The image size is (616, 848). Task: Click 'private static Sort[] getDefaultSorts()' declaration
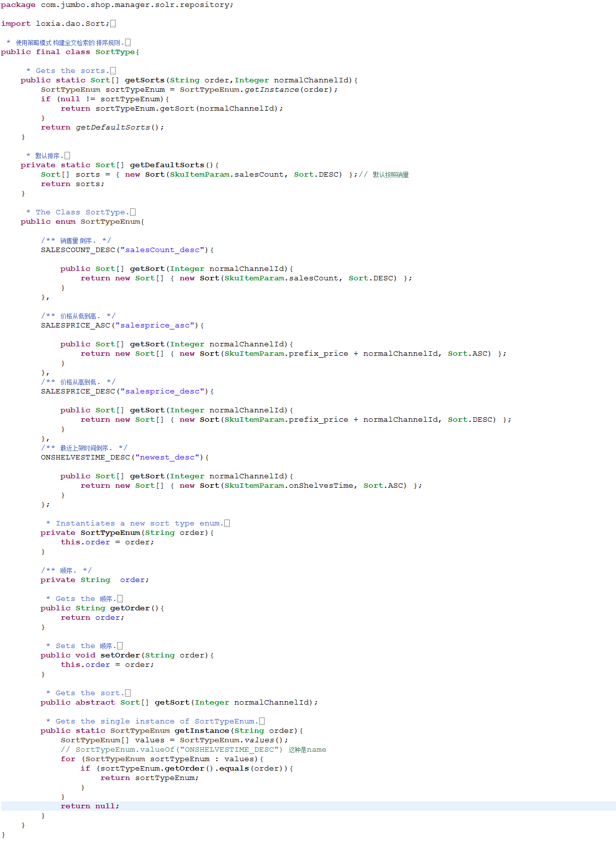[x=120, y=165]
